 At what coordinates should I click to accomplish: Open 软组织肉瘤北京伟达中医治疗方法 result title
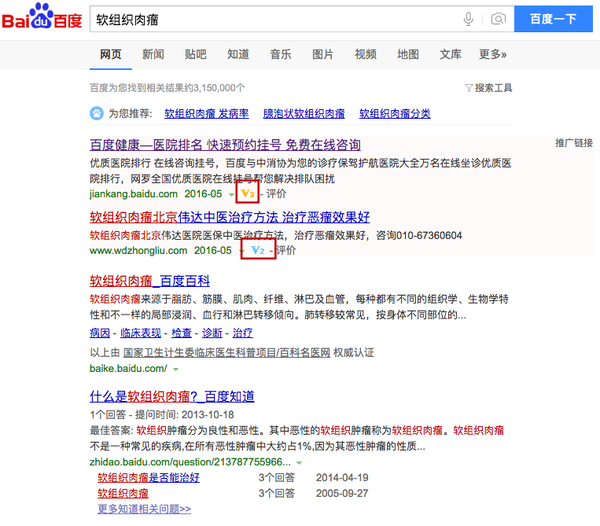coord(230,217)
